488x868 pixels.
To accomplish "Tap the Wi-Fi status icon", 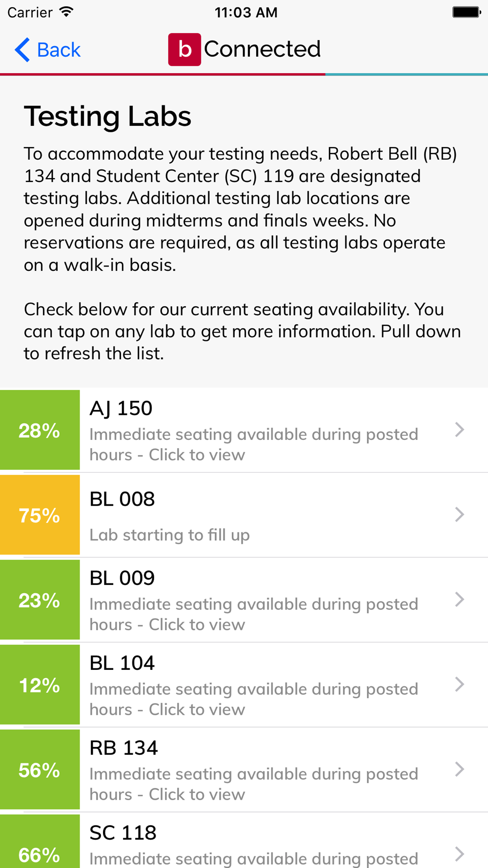I will [66, 12].
